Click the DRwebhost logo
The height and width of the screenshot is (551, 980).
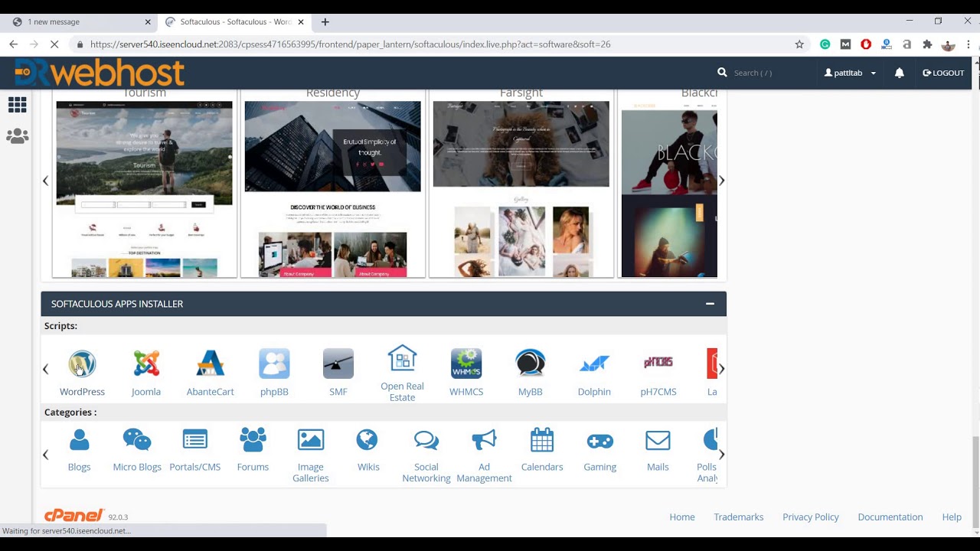point(100,73)
